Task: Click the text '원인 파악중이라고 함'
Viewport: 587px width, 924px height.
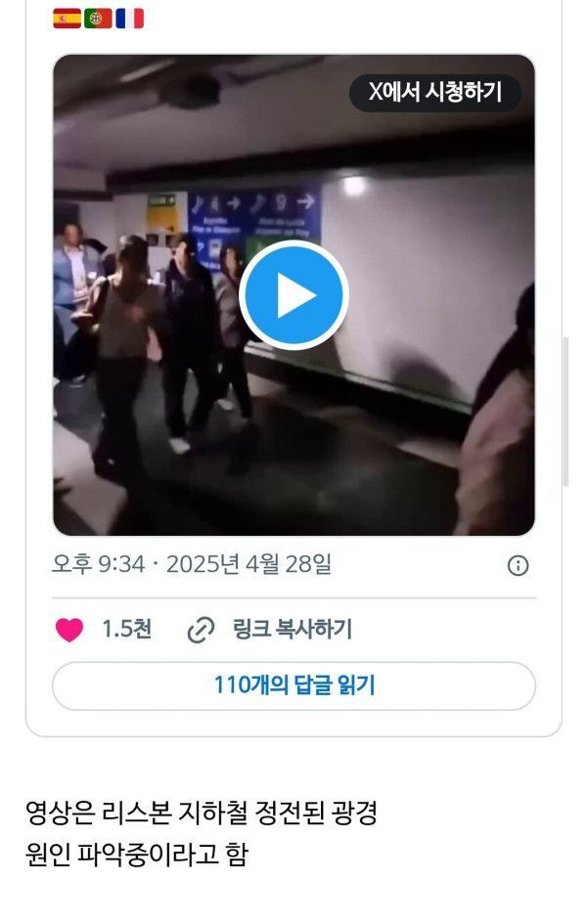Action: 136,855
